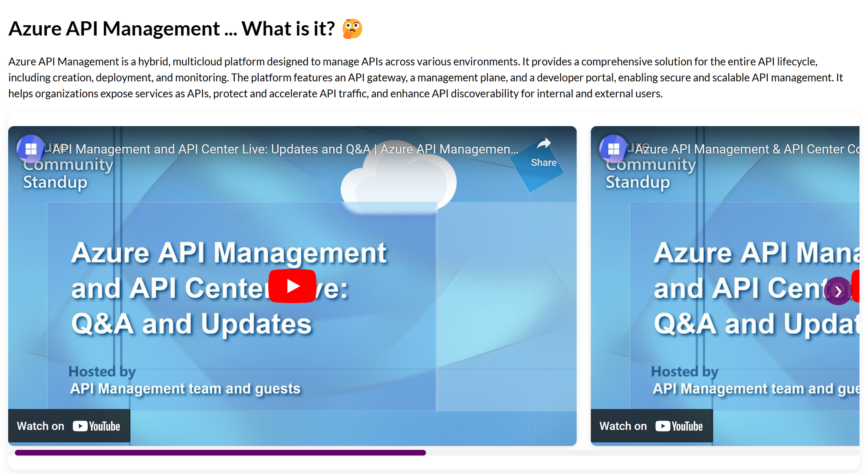
Task: Click first video's channel avatar icon
Action: pyautogui.click(x=31, y=149)
